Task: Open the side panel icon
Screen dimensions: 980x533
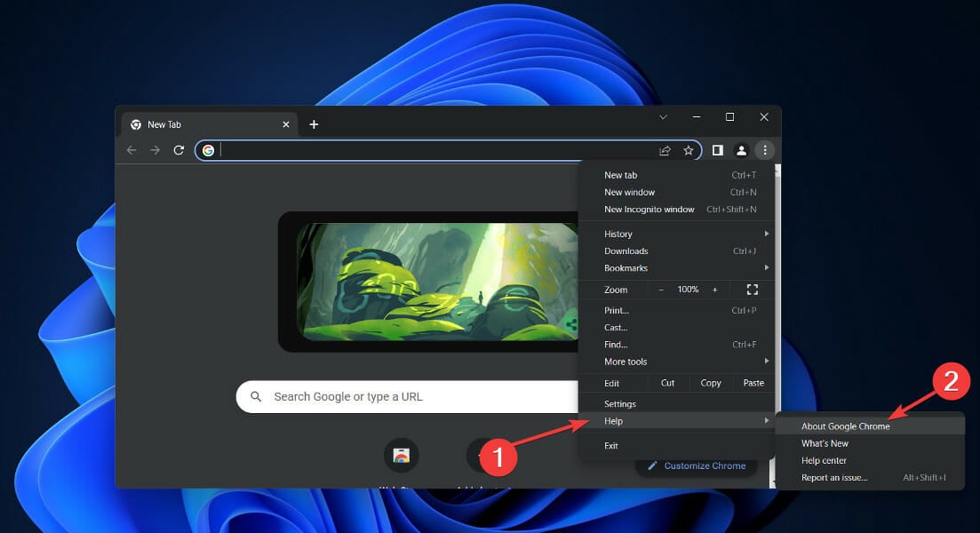Action: point(718,150)
